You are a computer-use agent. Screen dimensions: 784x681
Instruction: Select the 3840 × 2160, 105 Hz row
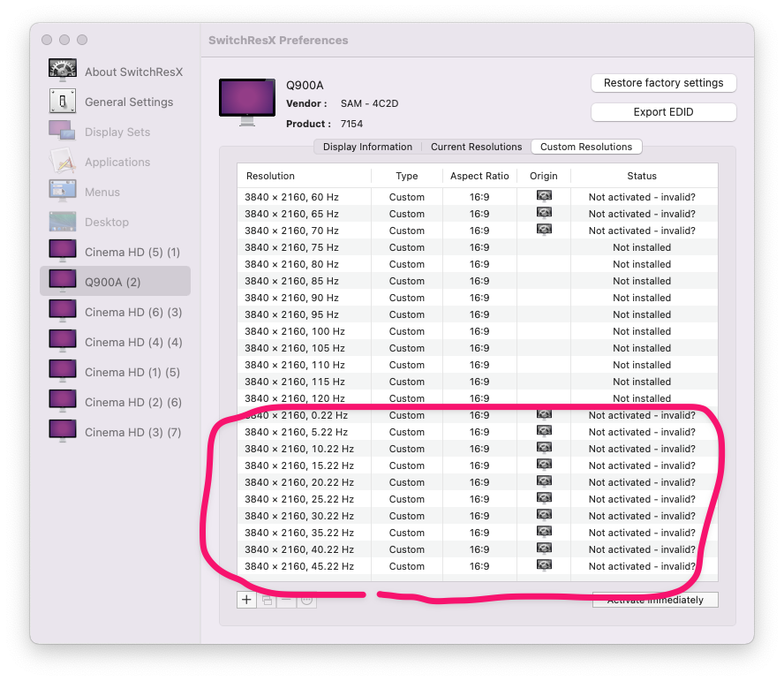[478, 348]
